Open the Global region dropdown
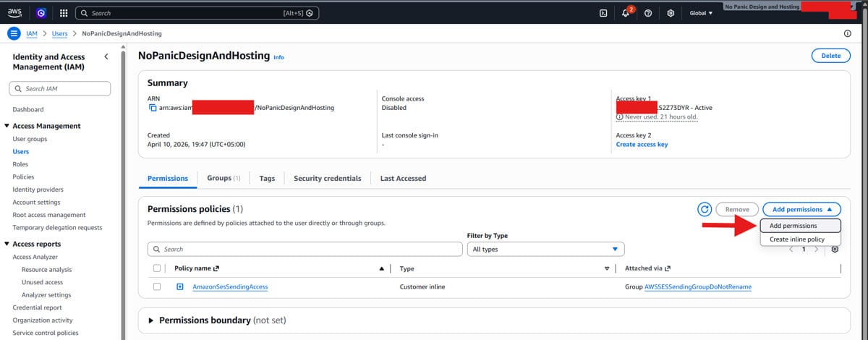 tap(700, 13)
